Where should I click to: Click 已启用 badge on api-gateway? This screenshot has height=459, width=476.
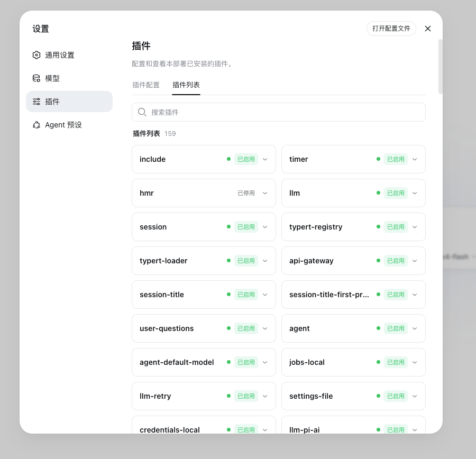pos(396,261)
